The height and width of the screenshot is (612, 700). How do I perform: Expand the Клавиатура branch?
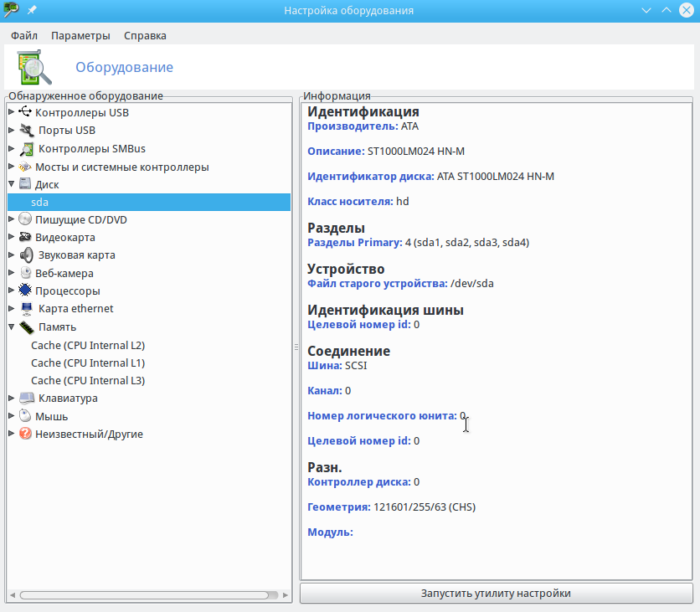pos(12,398)
